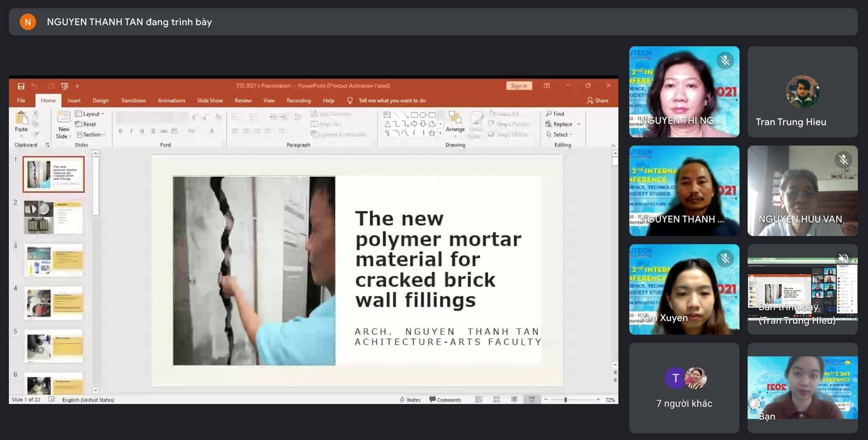Toggle italic formatting
This screenshot has width=868, height=440.
[131, 131]
